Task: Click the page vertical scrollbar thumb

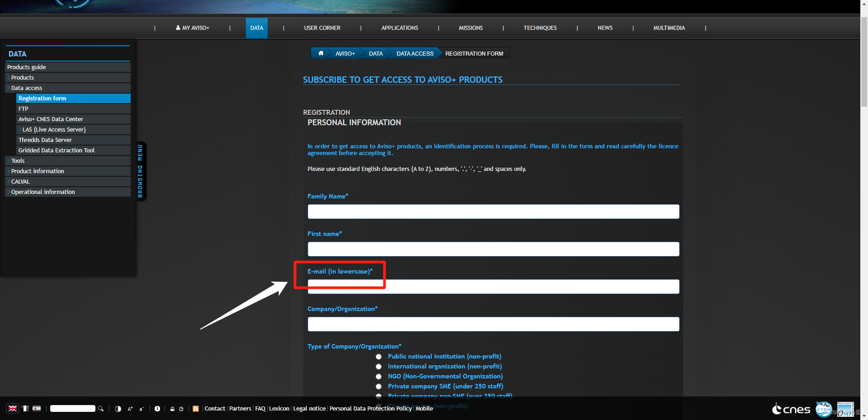Action: (864, 61)
